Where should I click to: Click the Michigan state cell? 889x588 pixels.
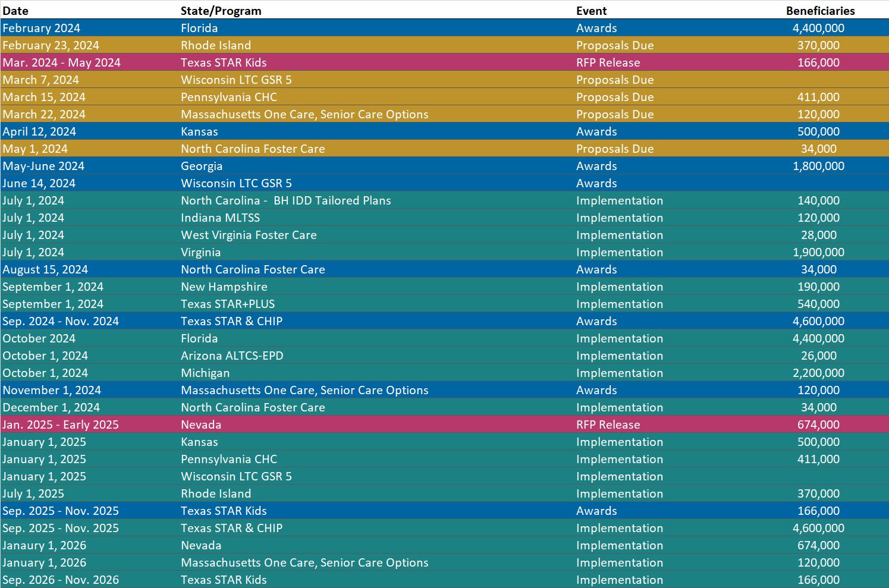(205, 373)
